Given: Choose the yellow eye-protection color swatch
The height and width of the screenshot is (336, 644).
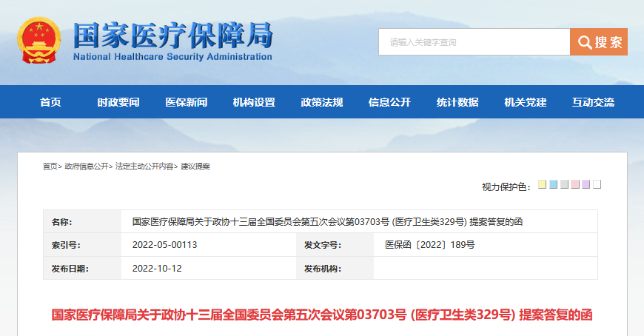Looking at the screenshot, I should (x=542, y=184).
